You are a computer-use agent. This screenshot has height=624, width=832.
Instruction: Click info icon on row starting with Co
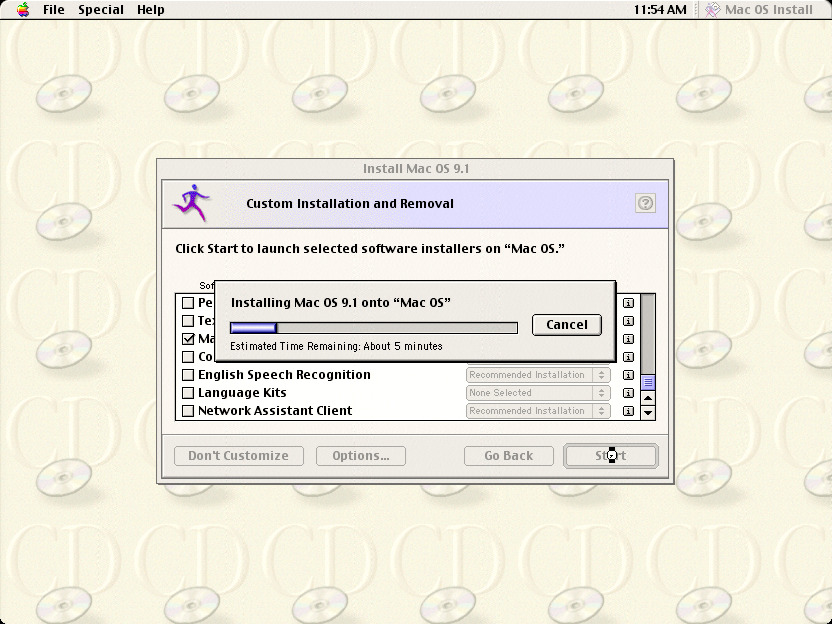point(628,357)
